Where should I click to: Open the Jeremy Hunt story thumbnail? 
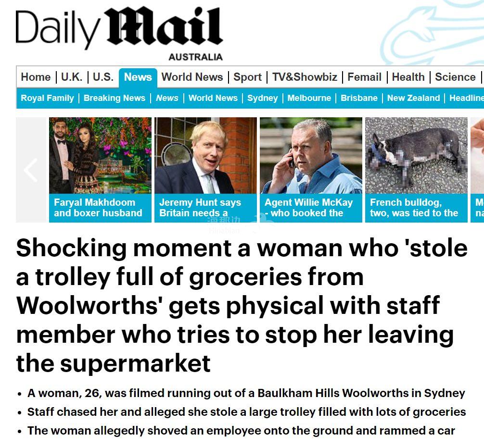click(205, 170)
